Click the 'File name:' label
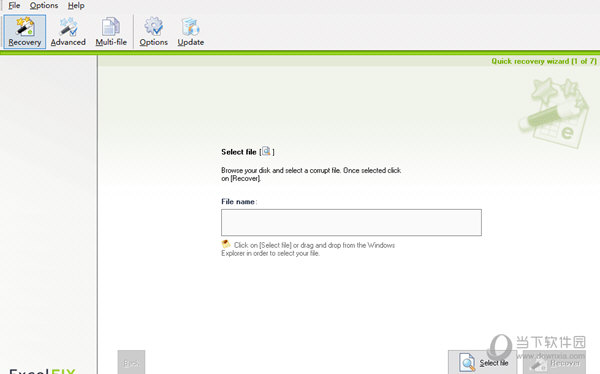Screen dimensions: 600x374 click(239, 202)
